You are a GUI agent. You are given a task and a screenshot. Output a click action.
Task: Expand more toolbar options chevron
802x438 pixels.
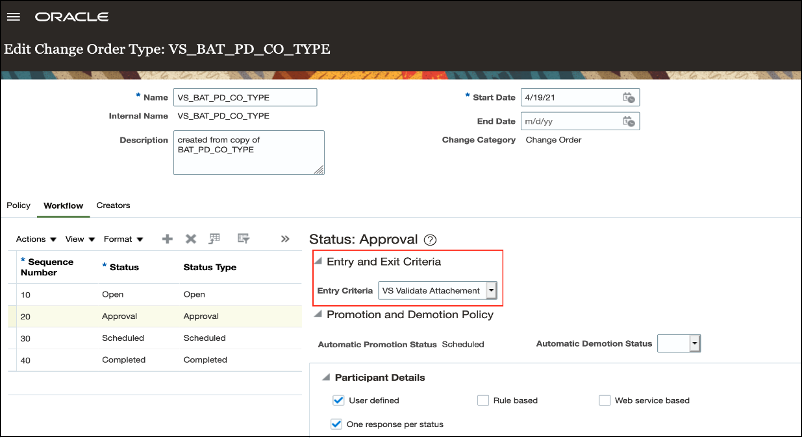[285, 239]
